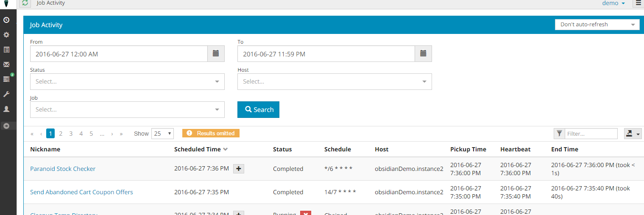Image resolution: width=644 pixels, height=215 pixels.
Task: Click the filter funnel icon
Action: coord(559,134)
